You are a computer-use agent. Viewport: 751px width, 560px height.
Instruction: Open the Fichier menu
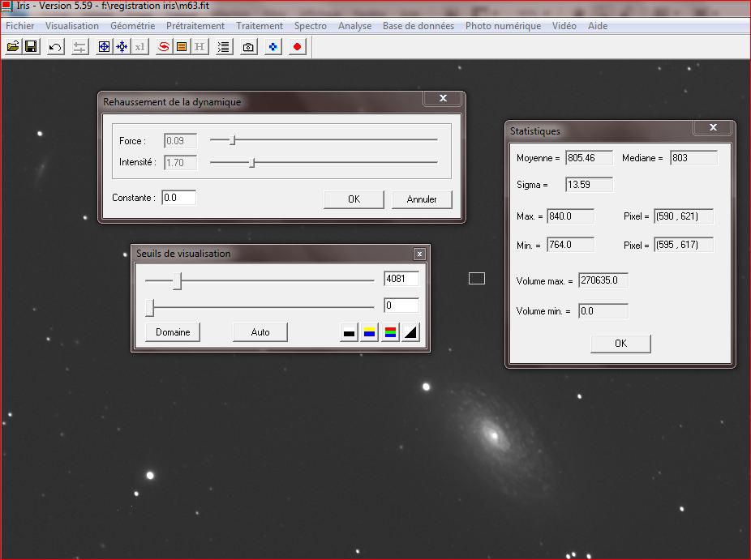click(x=19, y=26)
